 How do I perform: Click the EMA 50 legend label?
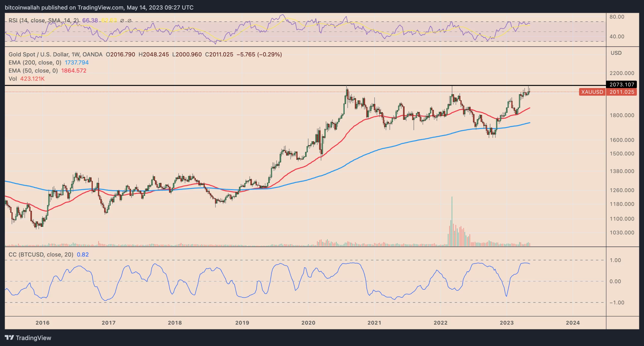33,71
